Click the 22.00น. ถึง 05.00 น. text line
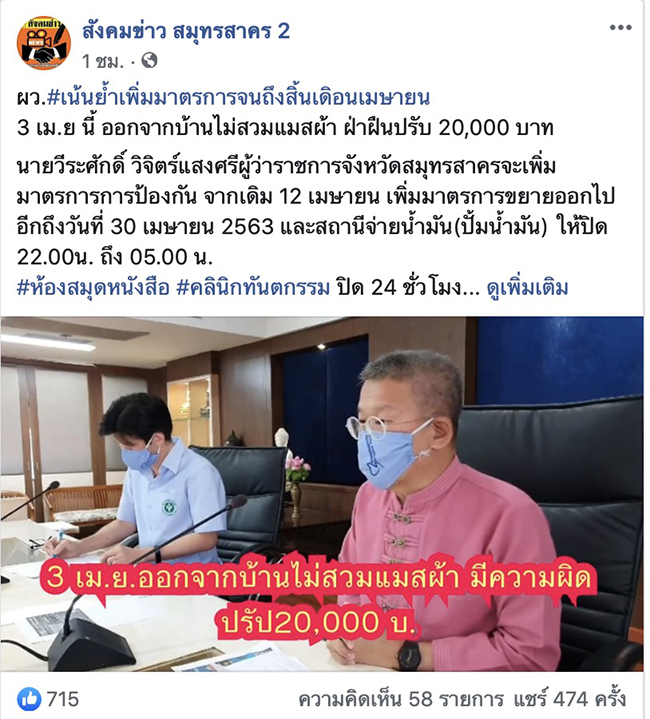Screen dimensions: 650x719 click(115, 257)
